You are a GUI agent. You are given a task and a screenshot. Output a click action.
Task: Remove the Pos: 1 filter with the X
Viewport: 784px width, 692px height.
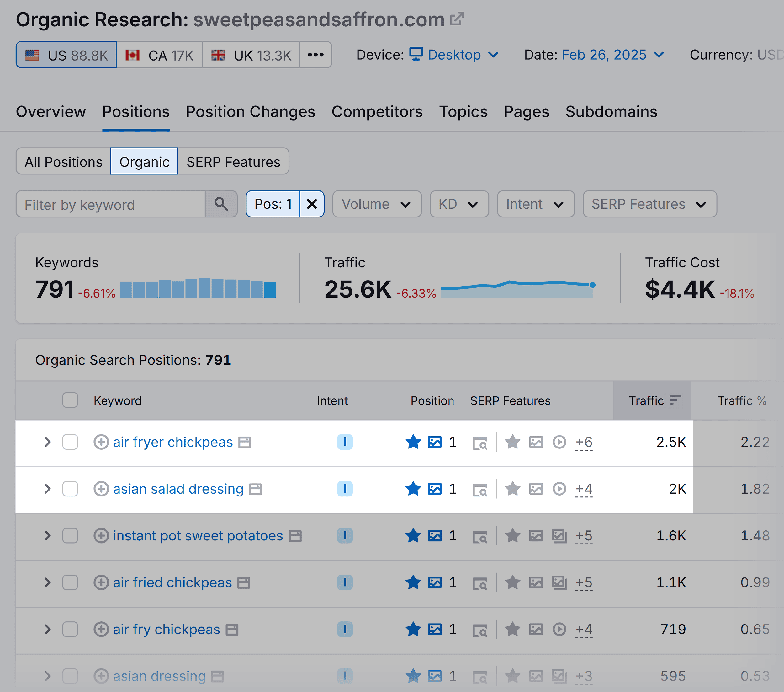point(311,204)
